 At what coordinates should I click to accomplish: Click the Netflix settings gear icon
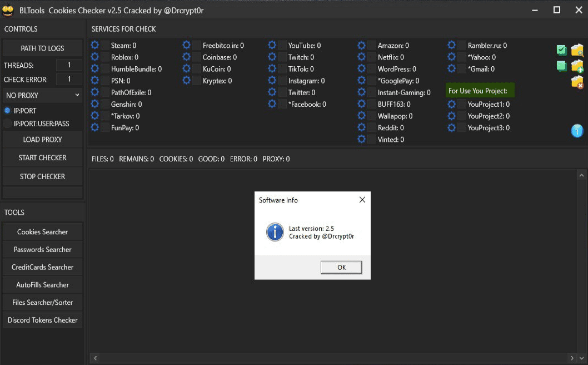(361, 57)
